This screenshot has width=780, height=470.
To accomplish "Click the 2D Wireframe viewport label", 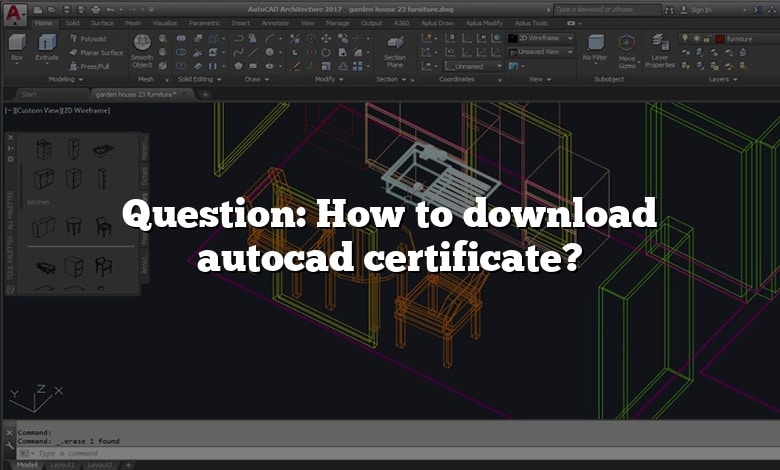I will [x=86, y=110].
